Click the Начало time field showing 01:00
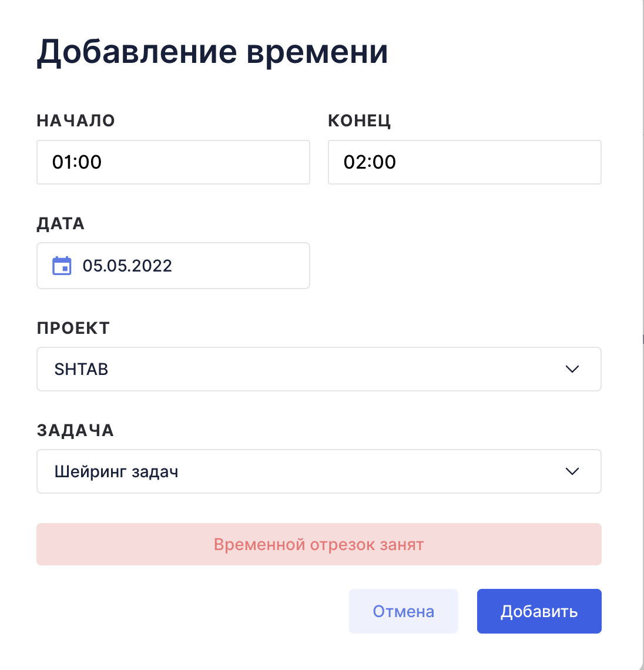 (x=173, y=162)
